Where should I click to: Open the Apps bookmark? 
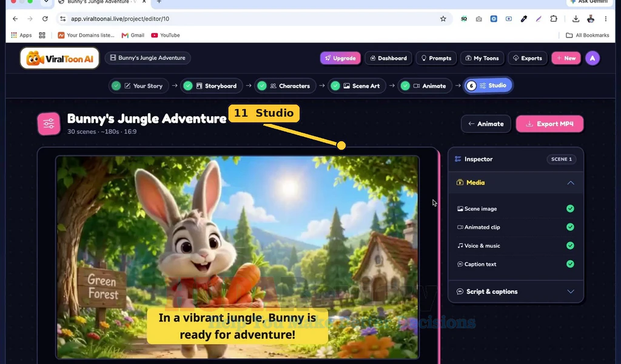21,35
